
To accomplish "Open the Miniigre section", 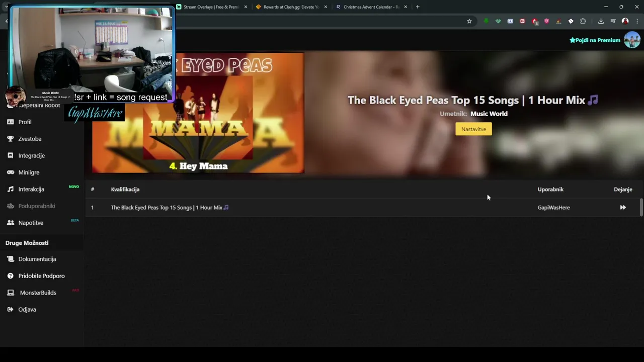I will coord(29,172).
